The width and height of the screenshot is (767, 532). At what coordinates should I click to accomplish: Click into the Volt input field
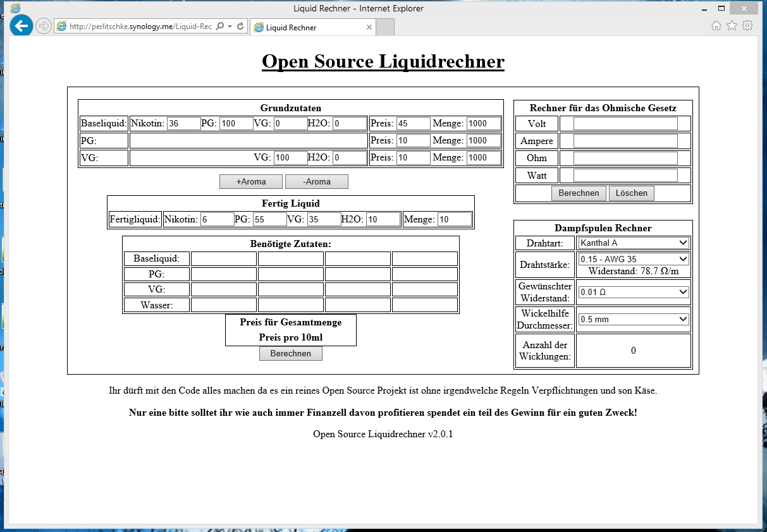pos(625,124)
